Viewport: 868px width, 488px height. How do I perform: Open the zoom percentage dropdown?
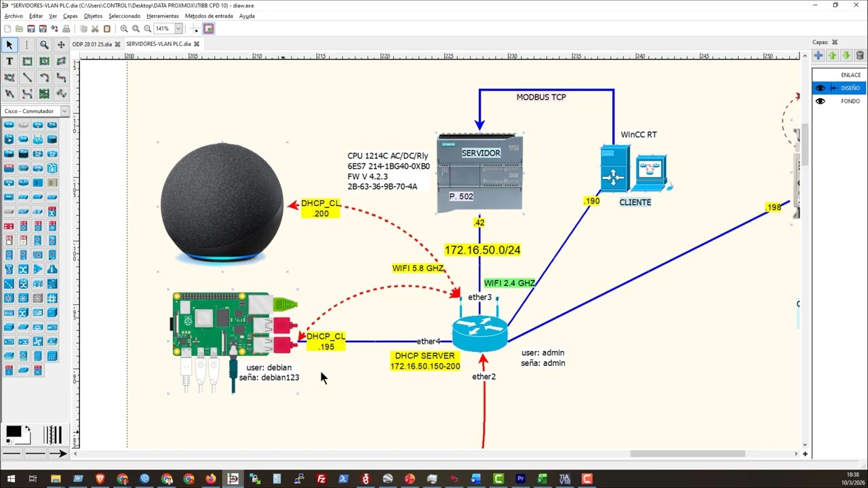[x=178, y=28]
